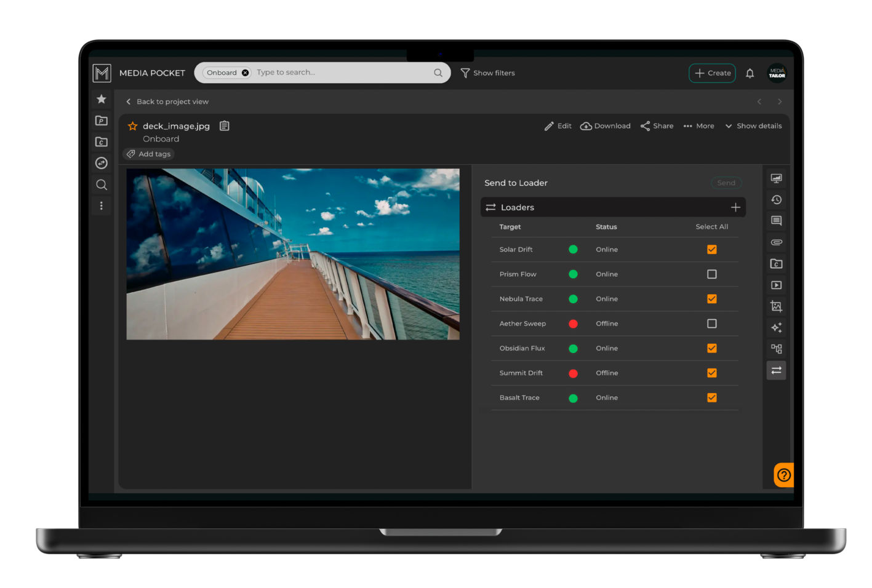Go Back to project view

click(167, 101)
